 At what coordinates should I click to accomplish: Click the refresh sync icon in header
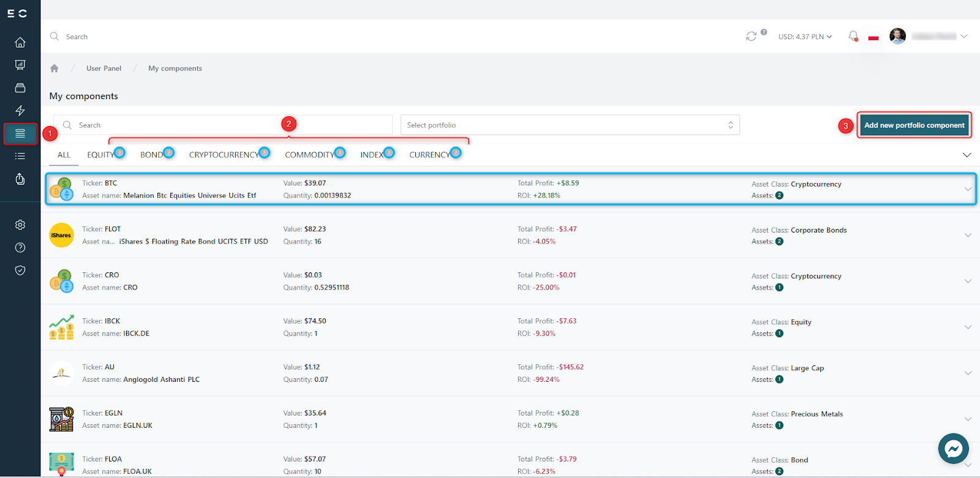click(751, 37)
